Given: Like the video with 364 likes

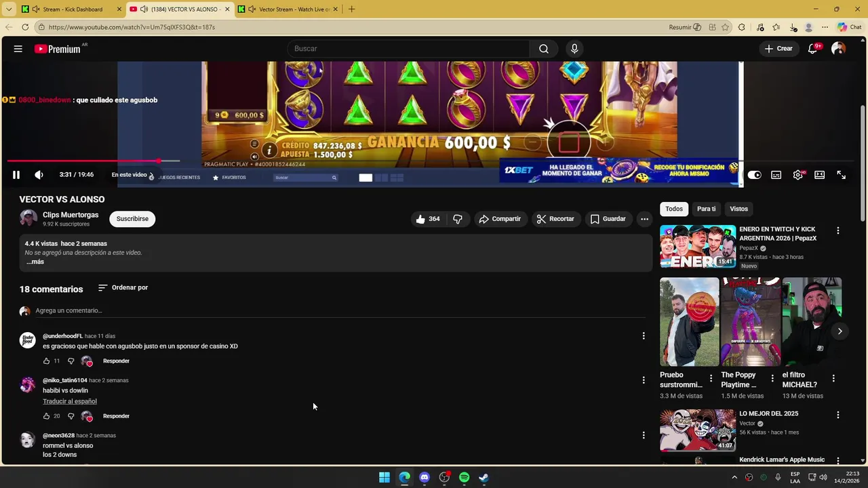Looking at the screenshot, I should tap(428, 219).
